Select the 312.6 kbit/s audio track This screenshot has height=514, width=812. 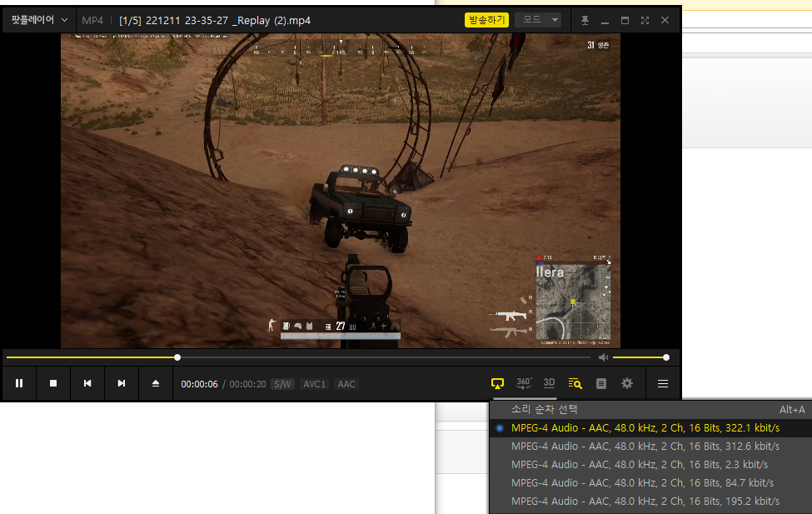pyautogui.click(x=651, y=447)
